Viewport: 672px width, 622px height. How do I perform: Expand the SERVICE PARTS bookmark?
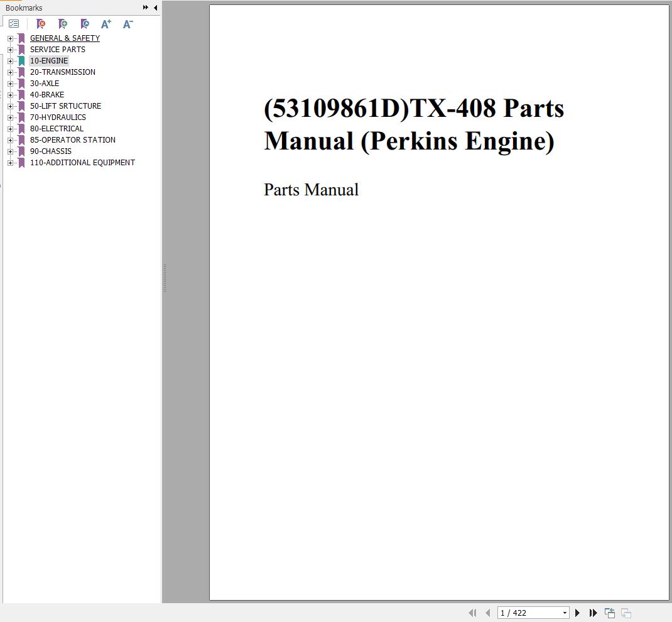[x=10, y=50]
